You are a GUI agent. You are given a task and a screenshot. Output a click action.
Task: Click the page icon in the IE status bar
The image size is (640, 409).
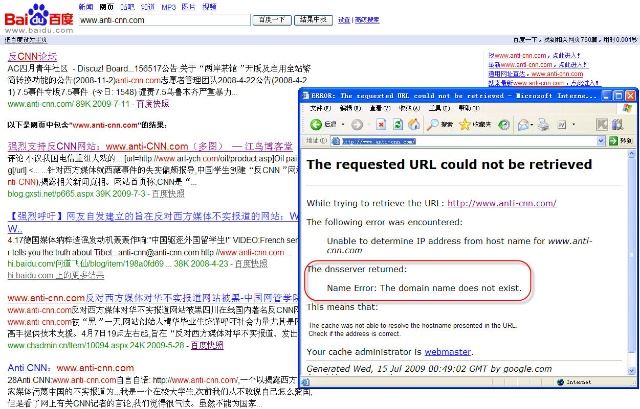click(306, 382)
